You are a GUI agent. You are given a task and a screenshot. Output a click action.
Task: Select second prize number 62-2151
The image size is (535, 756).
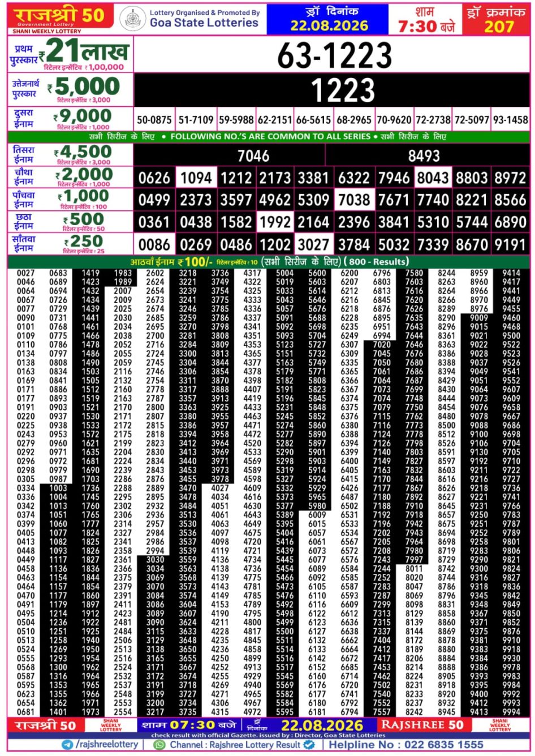[x=275, y=120]
